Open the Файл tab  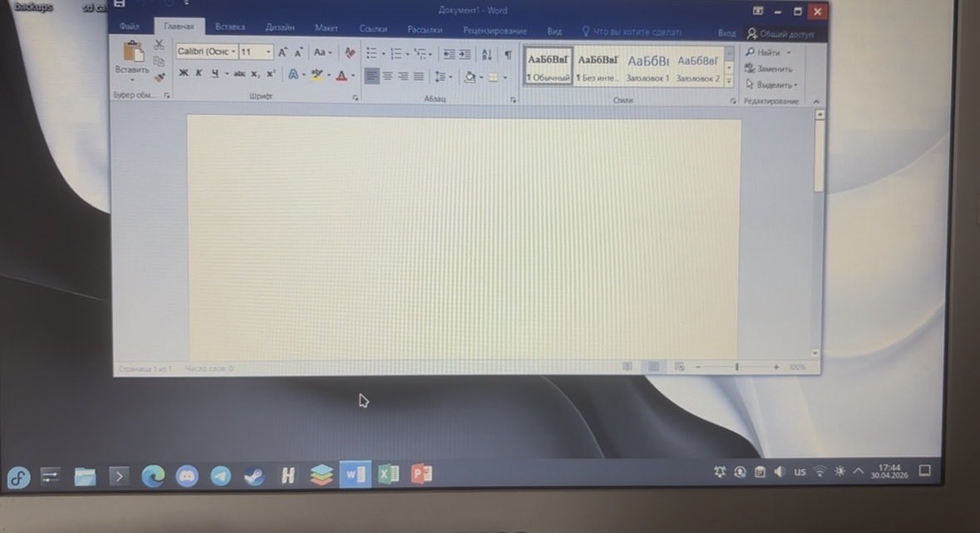[130, 27]
